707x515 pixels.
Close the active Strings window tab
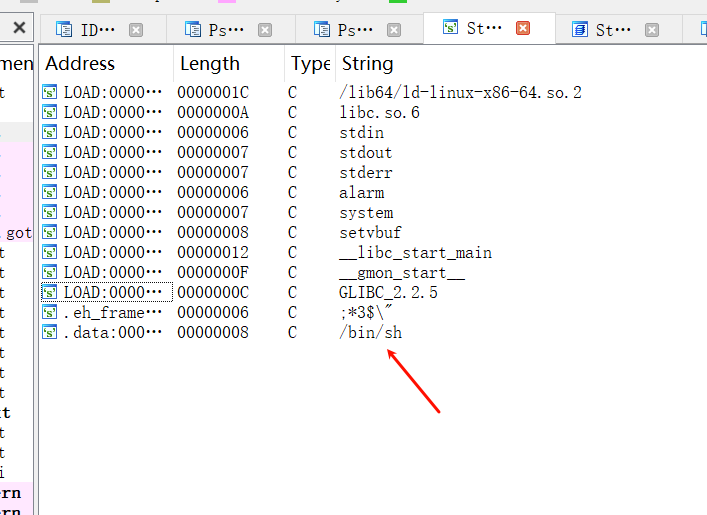(523, 28)
